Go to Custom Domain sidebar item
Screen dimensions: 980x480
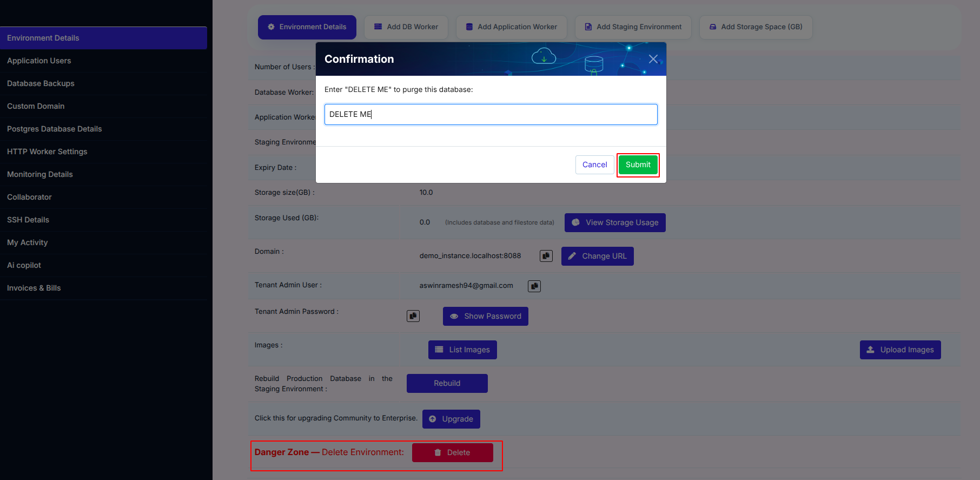103,106
